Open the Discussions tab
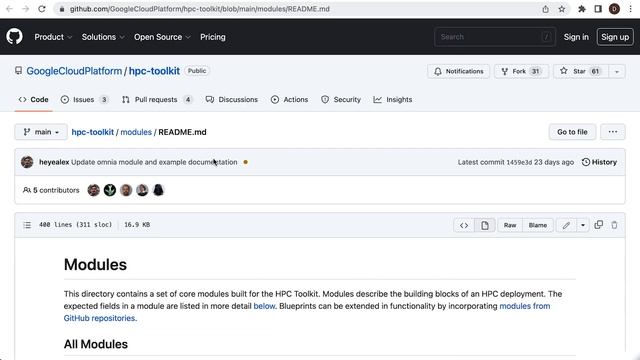Screen dimensions: 640x360 coord(232,100)
